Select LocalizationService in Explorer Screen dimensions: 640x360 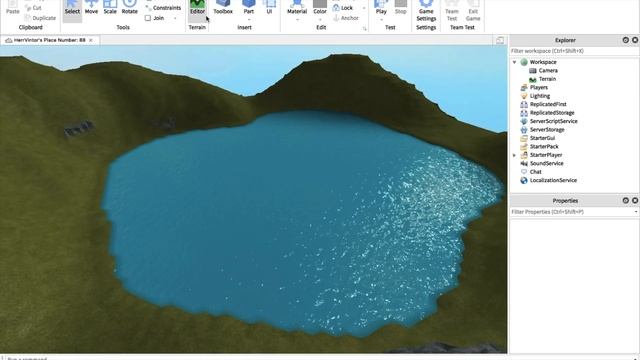[x=553, y=180]
